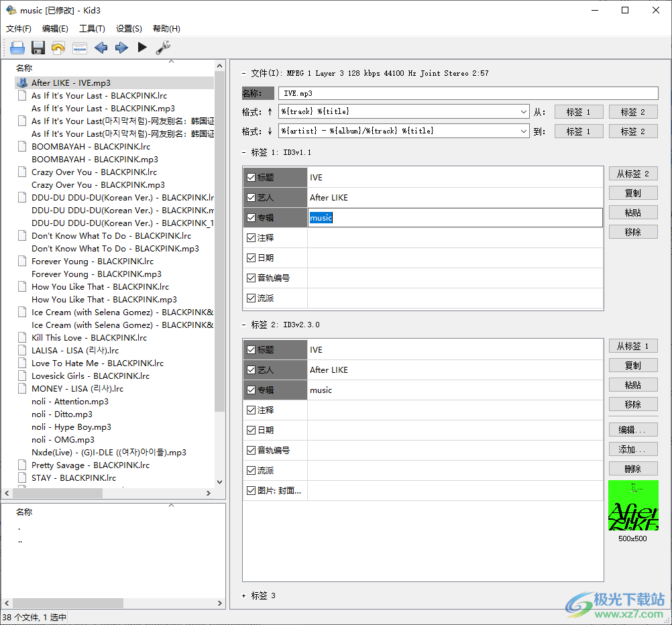This screenshot has height=625, width=672.
Task: Click the Open folder toolbar icon
Action: [17, 48]
